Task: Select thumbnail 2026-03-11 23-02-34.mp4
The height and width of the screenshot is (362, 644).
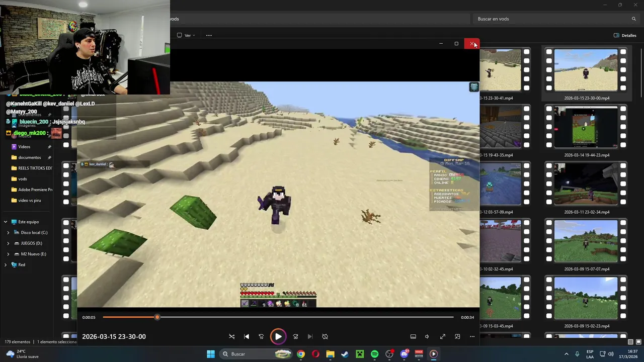Action: [586, 184]
